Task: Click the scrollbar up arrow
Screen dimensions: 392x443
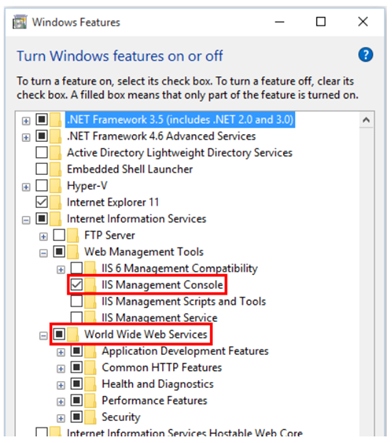Action: tap(366, 120)
